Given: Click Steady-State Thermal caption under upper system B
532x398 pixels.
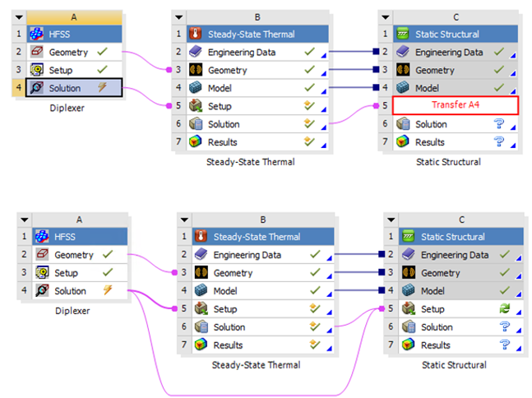Looking at the screenshot, I should (x=251, y=162).
